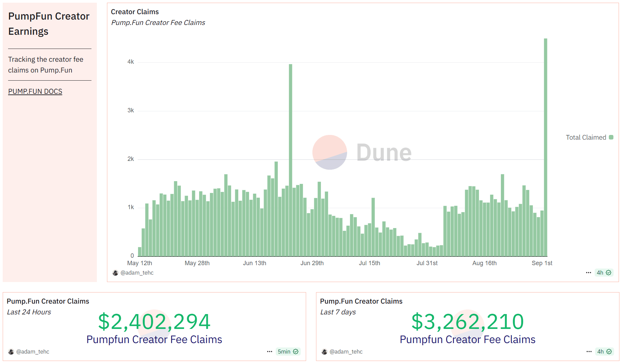The width and height of the screenshot is (622, 364).
Task: Click the tallest bar near Sep 1st
Action: click(x=545, y=147)
